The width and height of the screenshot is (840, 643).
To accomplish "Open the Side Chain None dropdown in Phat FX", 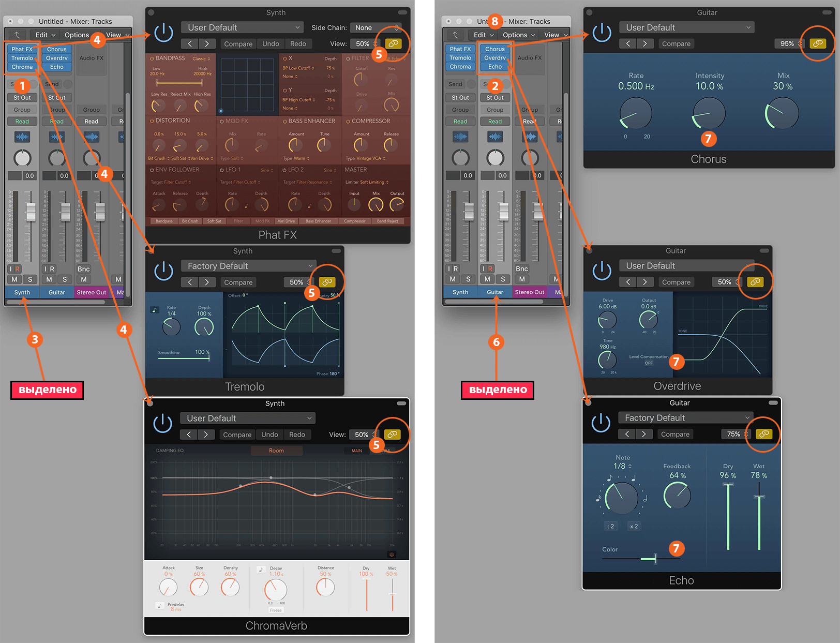I will pos(376,27).
